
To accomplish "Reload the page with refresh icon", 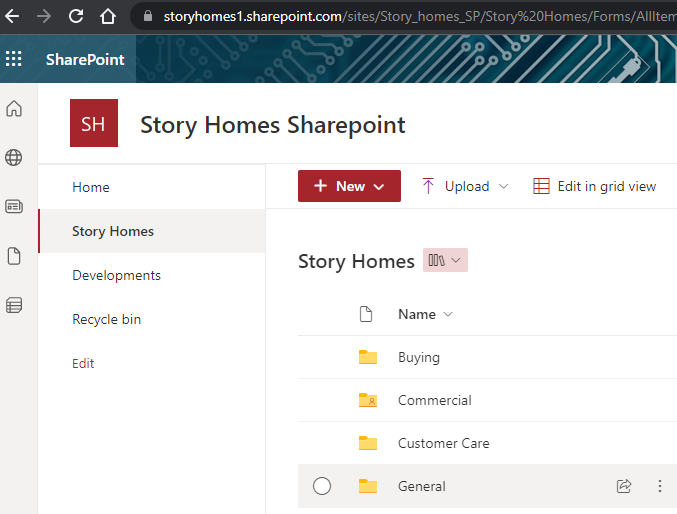I will click(76, 16).
